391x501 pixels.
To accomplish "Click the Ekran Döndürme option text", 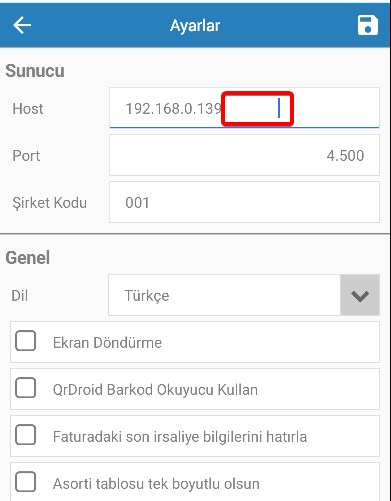I will click(107, 343).
